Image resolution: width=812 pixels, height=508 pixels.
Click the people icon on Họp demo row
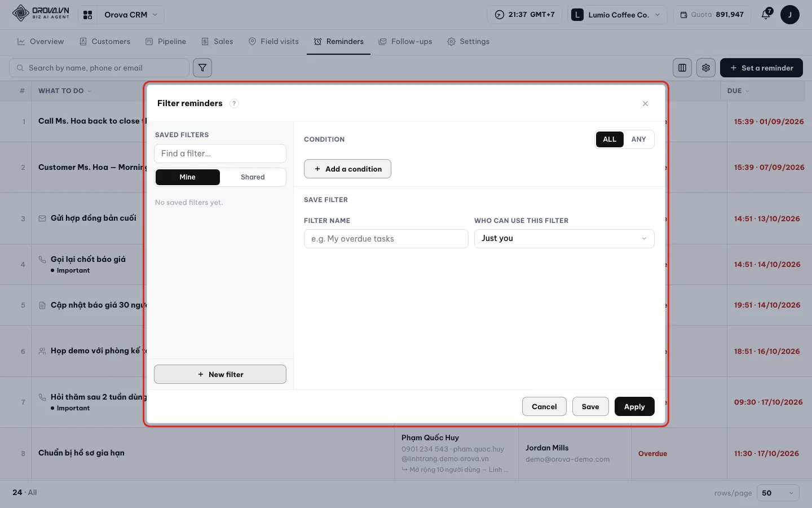point(42,351)
